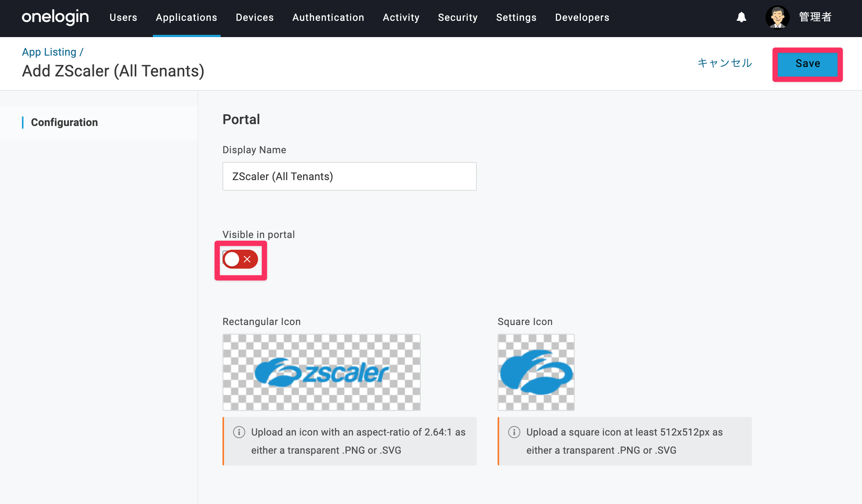The image size is (862, 504).
Task: Click the Square Icon label
Action: tap(525, 322)
